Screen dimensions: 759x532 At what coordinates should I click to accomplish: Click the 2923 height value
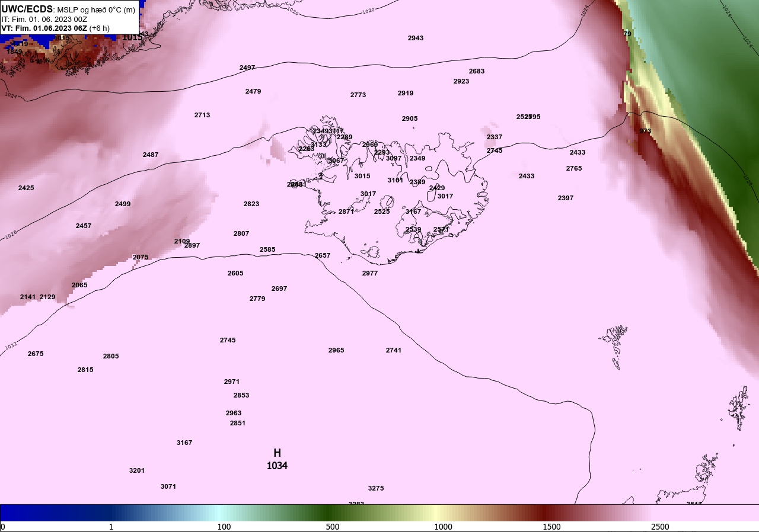pos(461,81)
